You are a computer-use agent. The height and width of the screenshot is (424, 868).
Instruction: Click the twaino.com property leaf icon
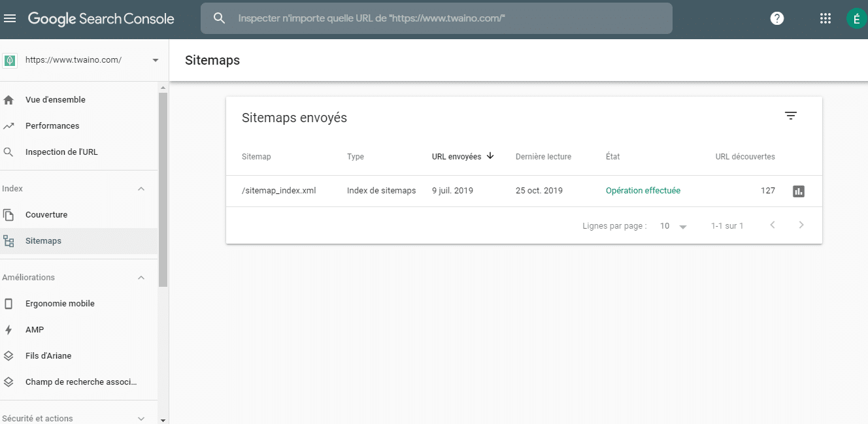coord(10,60)
